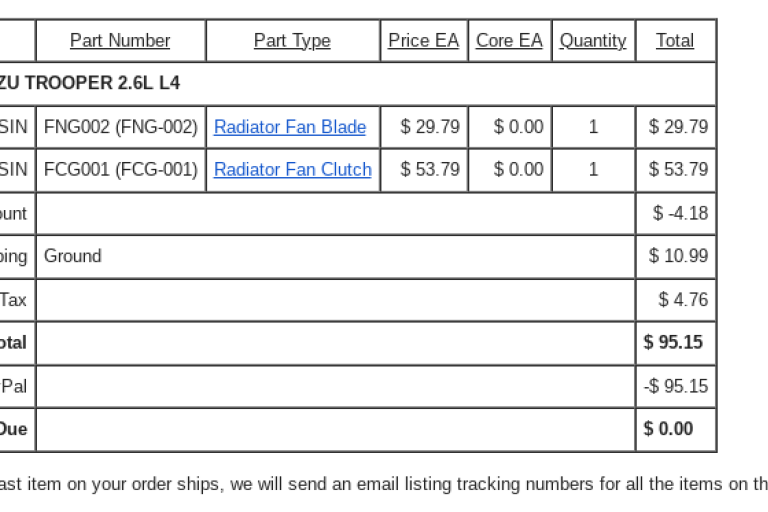This screenshot has width=768, height=512.
Task: Select the Price EA column header
Action: pyautogui.click(x=424, y=41)
